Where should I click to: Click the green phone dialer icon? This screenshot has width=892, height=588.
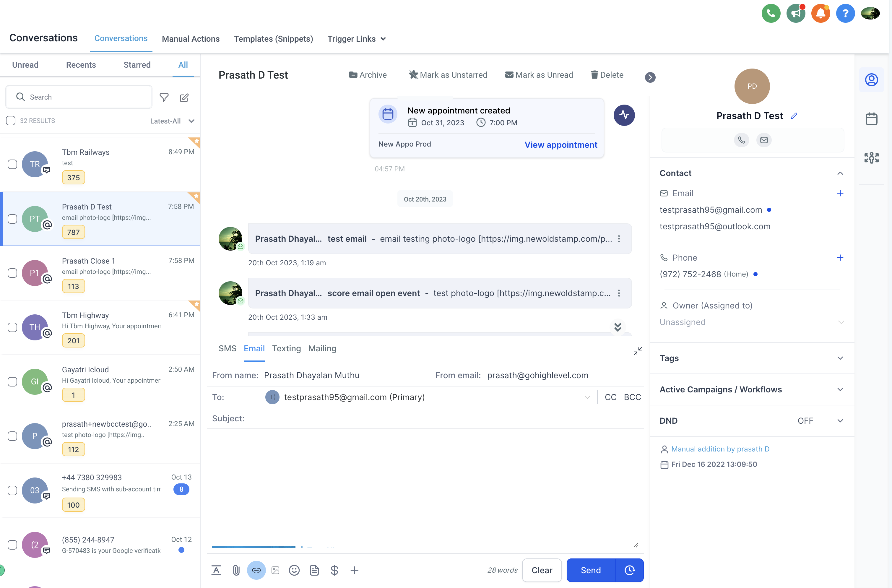(x=771, y=14)
